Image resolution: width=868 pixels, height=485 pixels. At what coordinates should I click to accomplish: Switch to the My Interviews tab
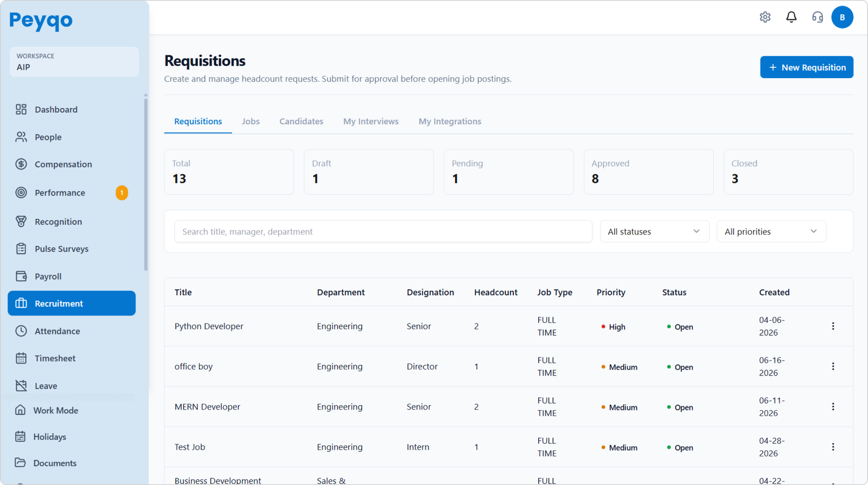pos(371,122)
